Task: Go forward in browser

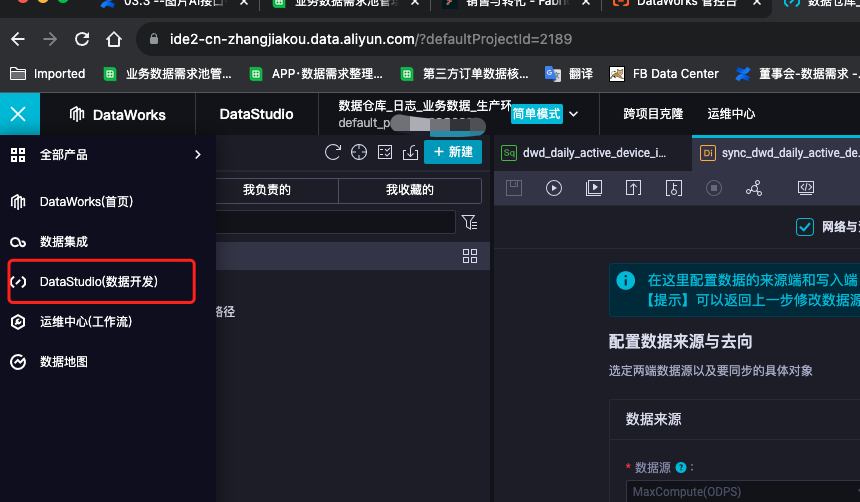Action: pos(50,39)
